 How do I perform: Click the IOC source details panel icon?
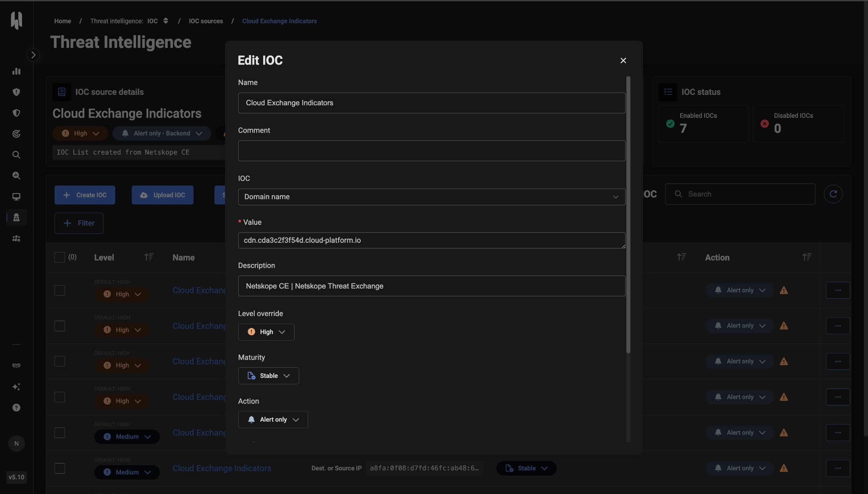[62, 92]
